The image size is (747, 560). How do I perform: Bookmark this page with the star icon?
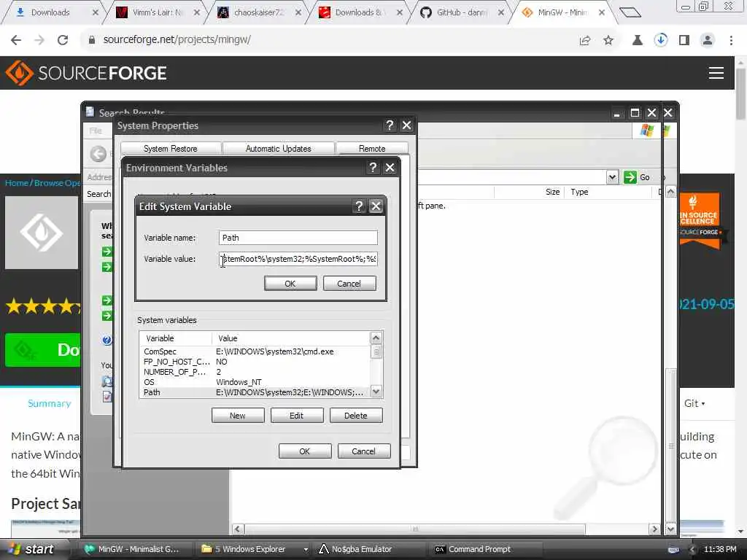pyautogui.click(x=608, y=41)
